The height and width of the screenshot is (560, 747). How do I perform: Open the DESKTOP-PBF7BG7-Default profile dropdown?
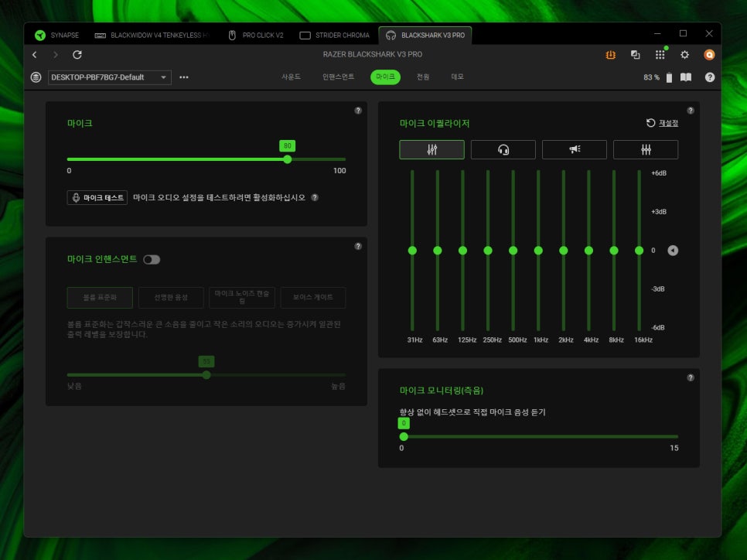[109, 77]
